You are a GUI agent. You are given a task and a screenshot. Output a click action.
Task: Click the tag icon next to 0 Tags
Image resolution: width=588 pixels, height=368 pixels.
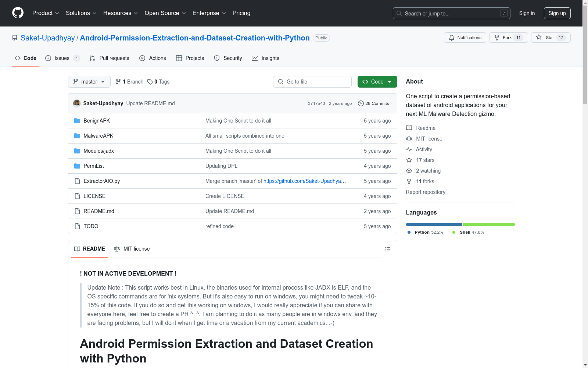coord(150,82)
